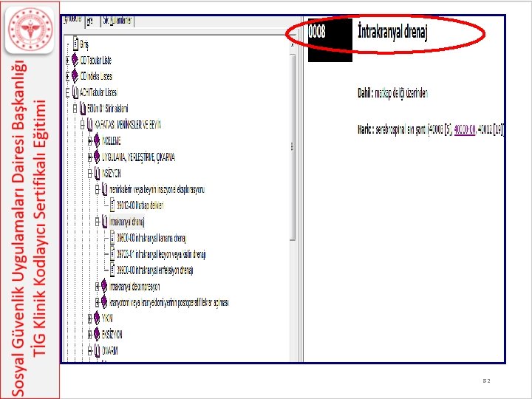Select UYGULAMA, YERLEŞTİRME, ÇIKARMA label
This screenshot has width=532, height=399.
coord(138,157)
